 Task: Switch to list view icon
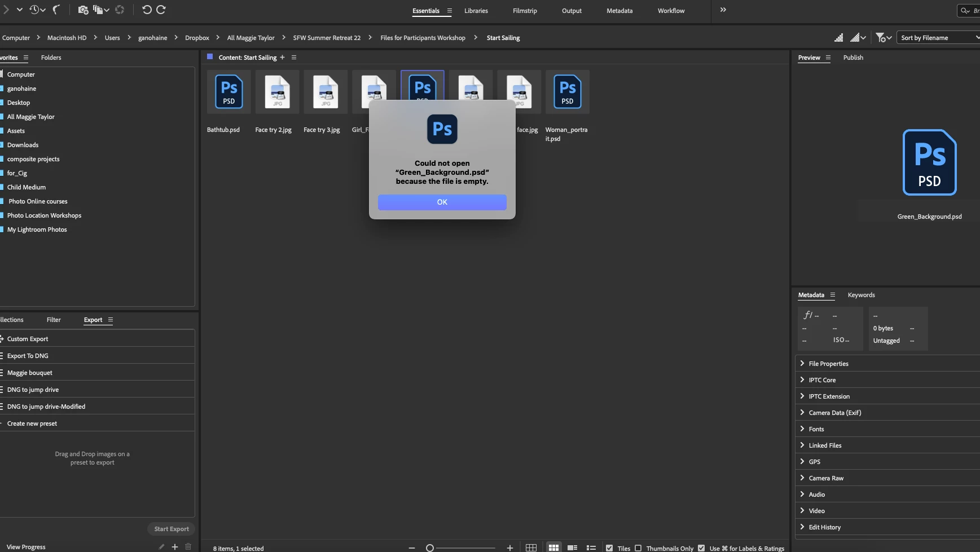click(x=591, y=548)
